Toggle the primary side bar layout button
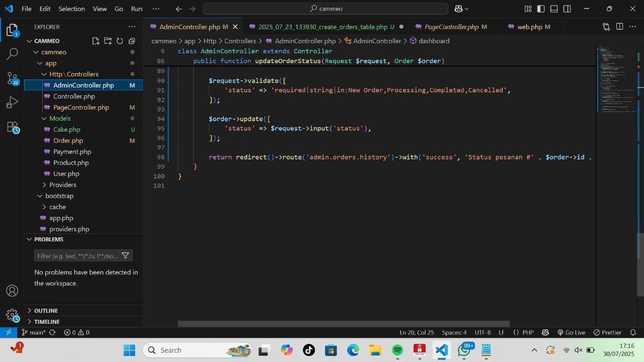Screen dimensions: 644x362 [x=541, y=9]
